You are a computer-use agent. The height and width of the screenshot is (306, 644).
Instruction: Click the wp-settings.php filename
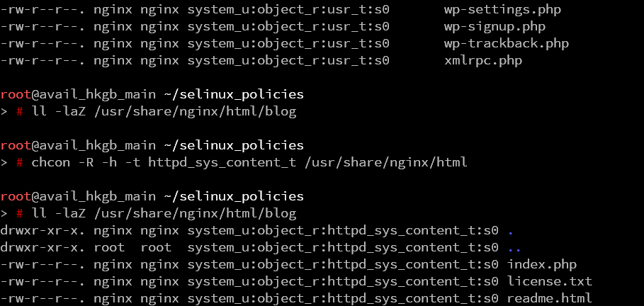click(498, 10)
